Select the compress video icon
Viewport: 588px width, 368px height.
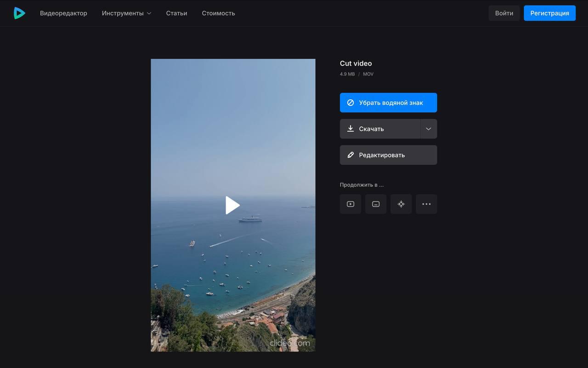click(401, 204)
